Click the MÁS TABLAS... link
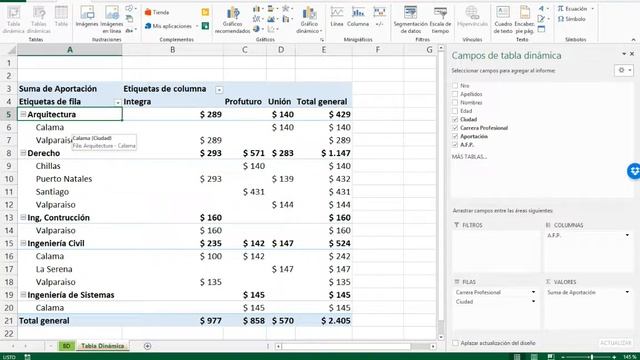 (469, 157)
